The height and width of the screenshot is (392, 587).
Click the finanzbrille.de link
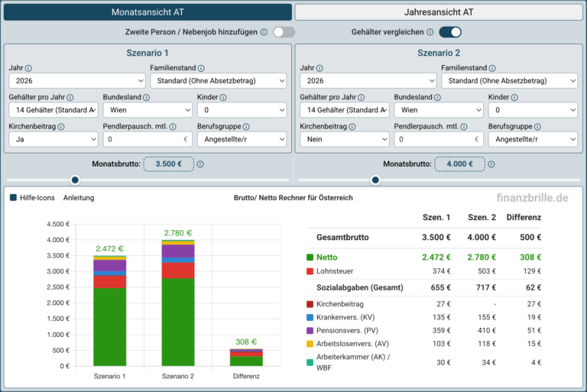tap(532, 198)
